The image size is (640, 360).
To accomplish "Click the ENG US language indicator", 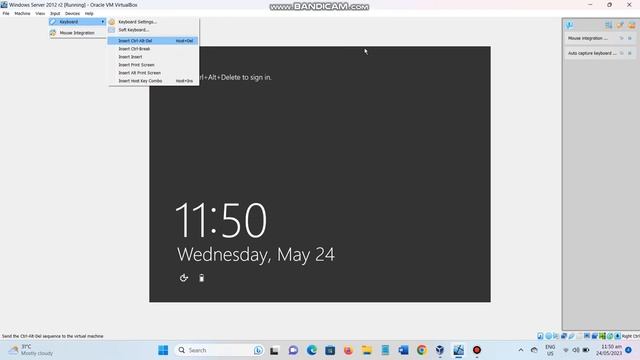I will click(x=550, y=350).
